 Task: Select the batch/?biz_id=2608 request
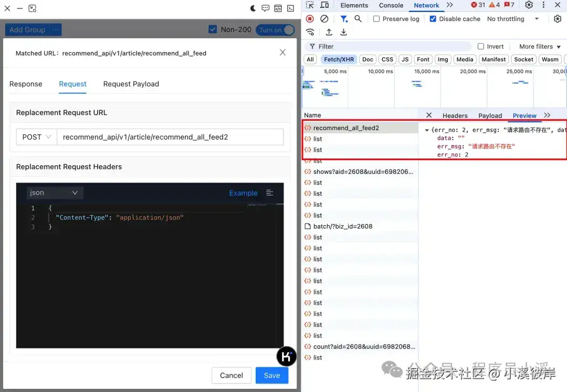click(x=360, y=226)
